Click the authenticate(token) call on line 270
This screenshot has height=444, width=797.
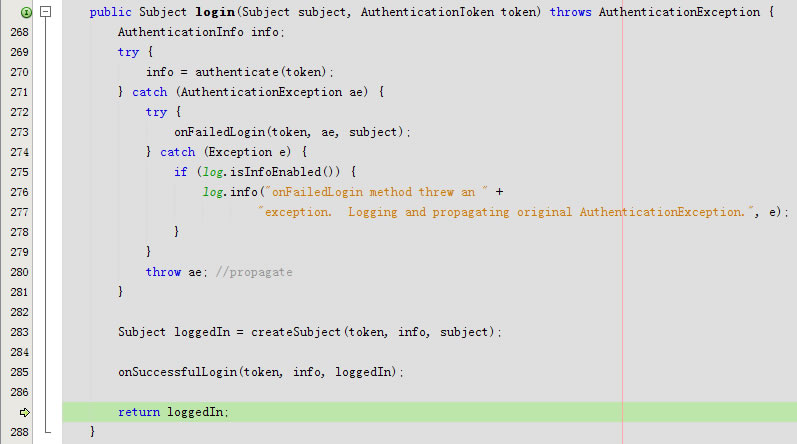(261, 72)
